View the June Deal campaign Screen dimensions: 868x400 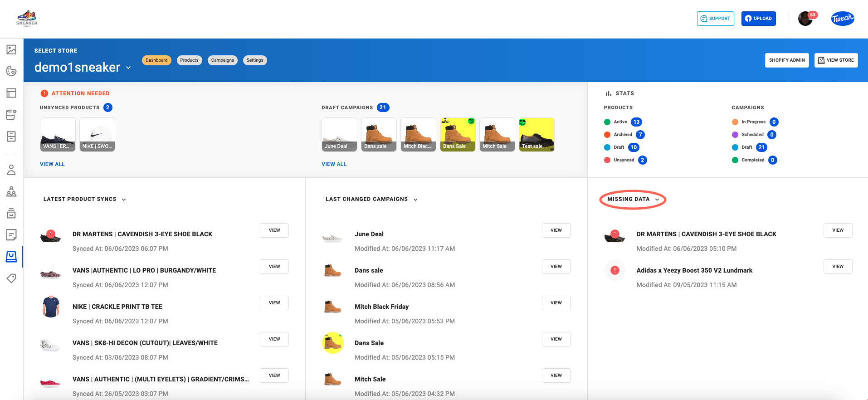pos(556,230)
